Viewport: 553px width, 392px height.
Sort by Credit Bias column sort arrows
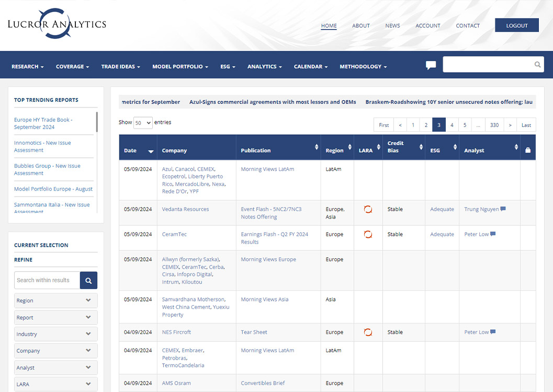(421, 147)
